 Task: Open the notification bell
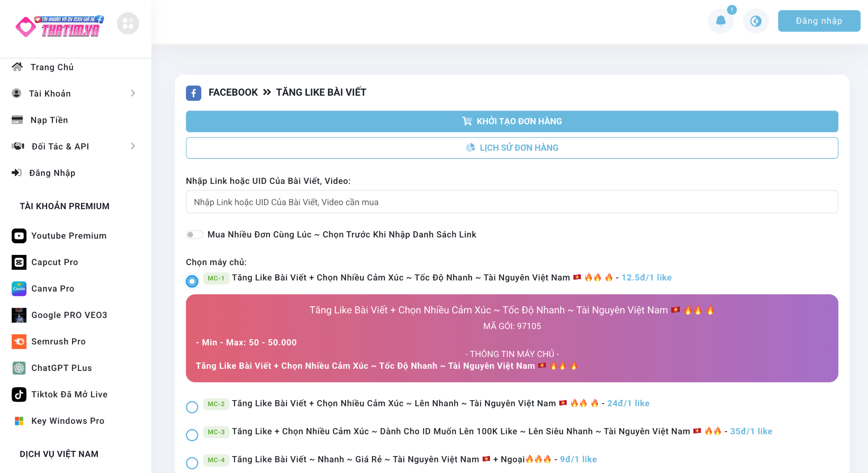721,21
